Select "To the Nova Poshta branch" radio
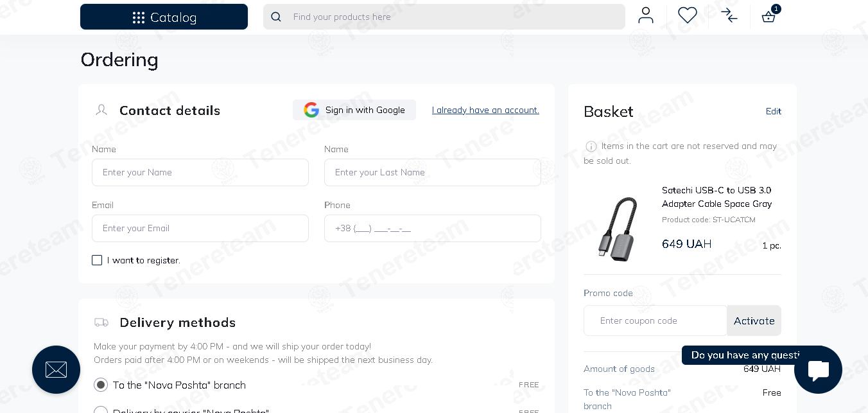This screenshot has height=413, width=868. tap(101, 385)
